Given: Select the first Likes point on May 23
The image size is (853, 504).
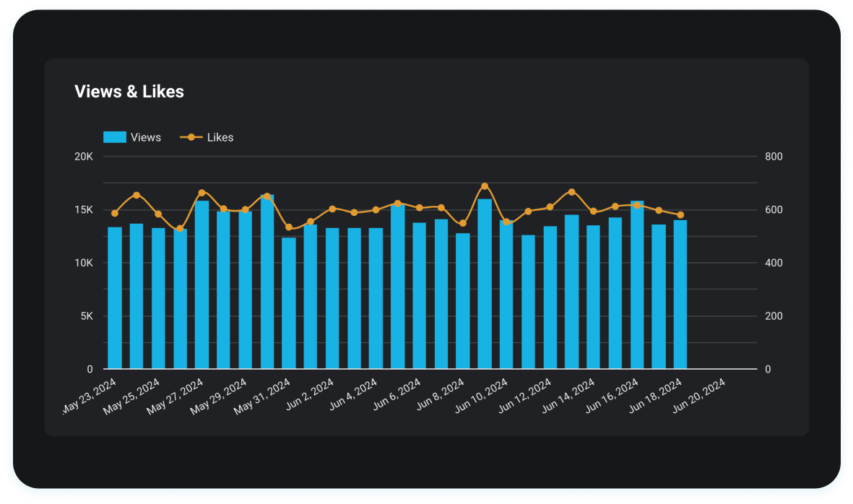Looking at the screenshot, I should [x=116, y=213].
